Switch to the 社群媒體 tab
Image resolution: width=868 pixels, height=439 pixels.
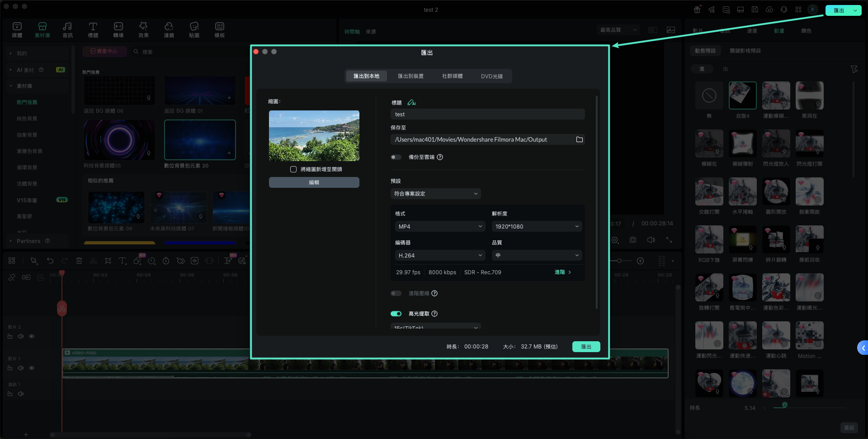point(452,76)
